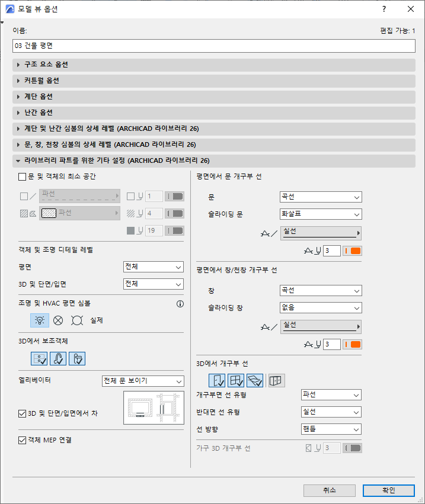Screen dimensions: 425x504
Task: Click 가구 3D 개구부 선 pen color swatch
Action: (x=352, y=448)
